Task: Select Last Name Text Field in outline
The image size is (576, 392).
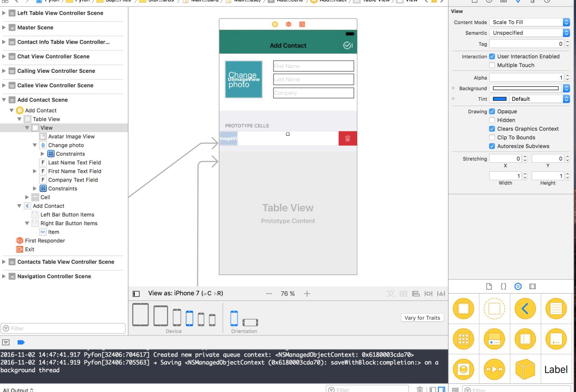Action: click(x=70, y=162)
